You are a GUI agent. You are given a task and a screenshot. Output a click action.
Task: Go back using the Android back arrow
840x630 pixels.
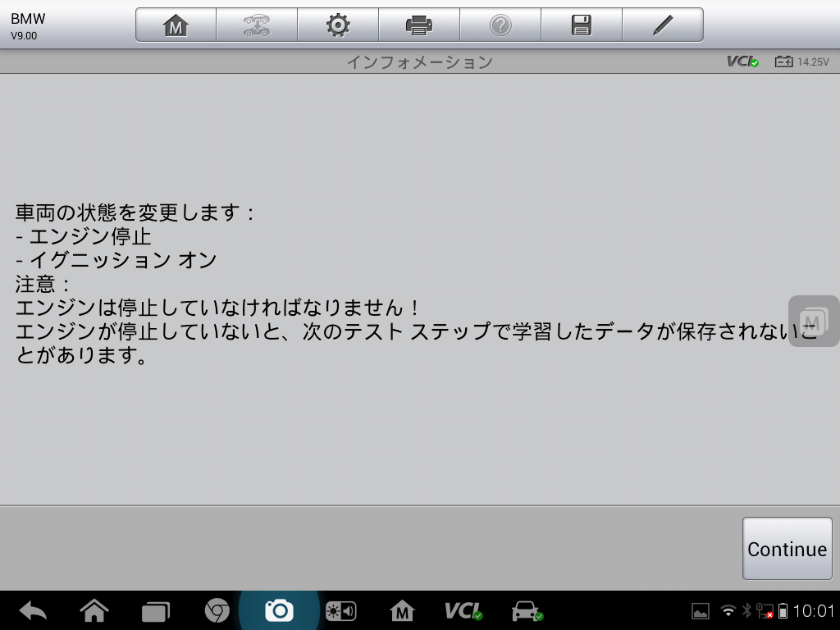click(33, 610)
